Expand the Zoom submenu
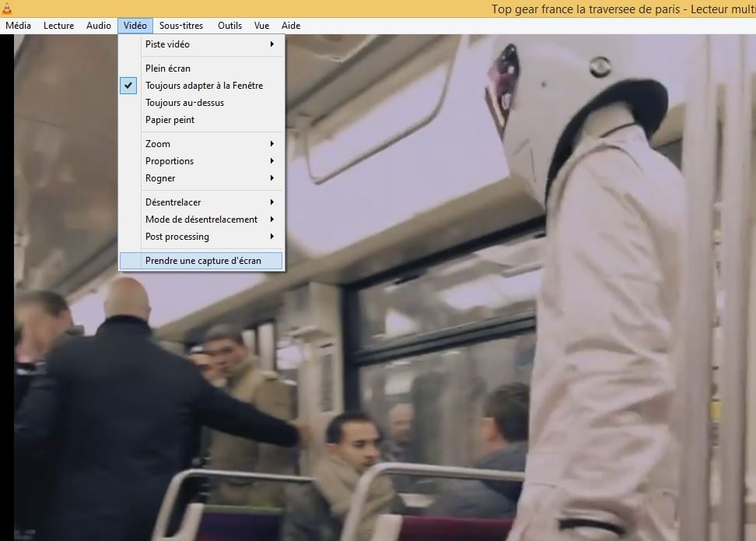The width and height of the screenshot is (756, 541). tap(201, 144)
